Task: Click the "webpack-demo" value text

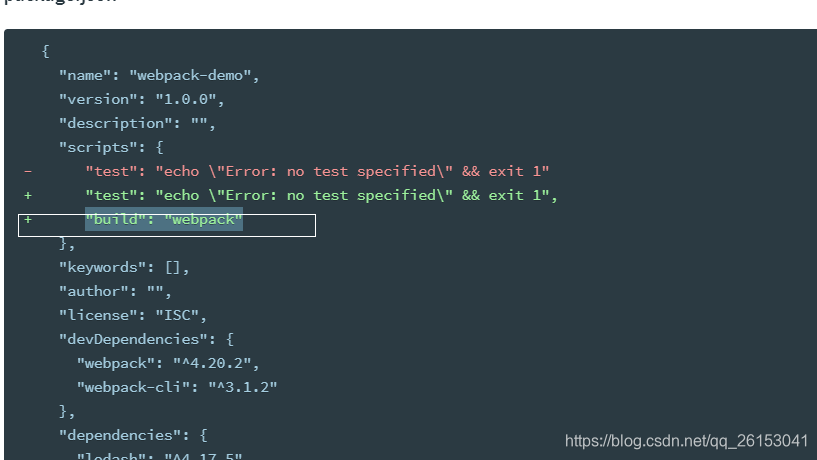Action: click(x=190, y=76)
